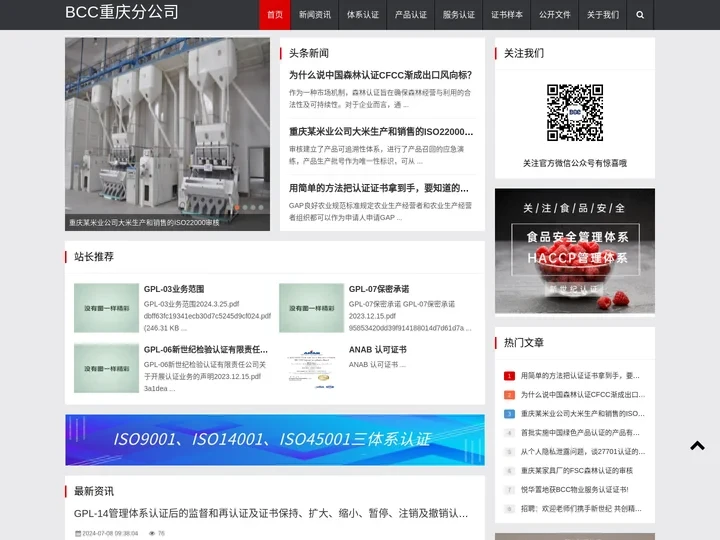This screenshot has width=720, height=540.
Task: Click summary text 作为一种市场机制
Action: coord(380,98)
